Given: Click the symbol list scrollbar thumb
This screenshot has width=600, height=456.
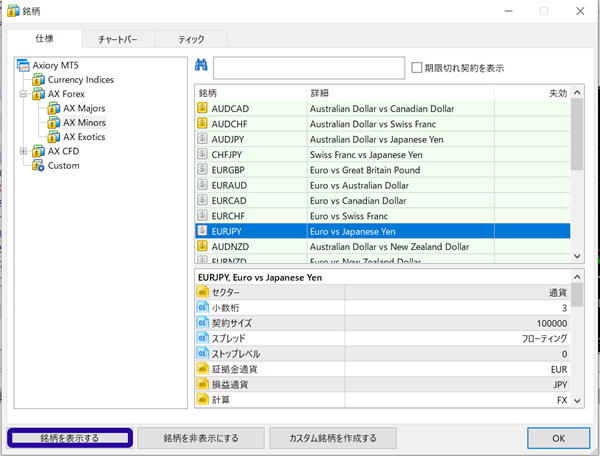Looking at the screenshot, I should [x=577, y=134].
